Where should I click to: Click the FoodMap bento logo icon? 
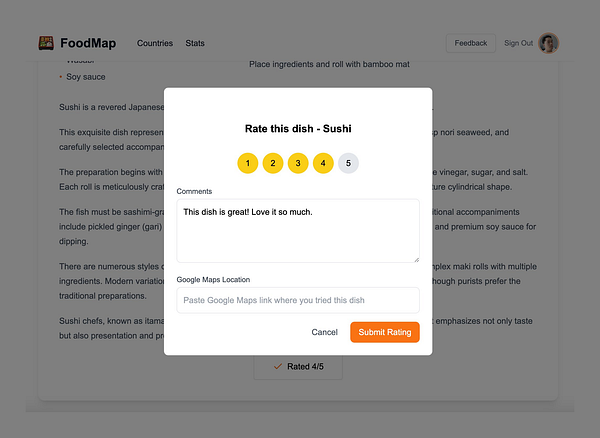click(x=46, y=43)
